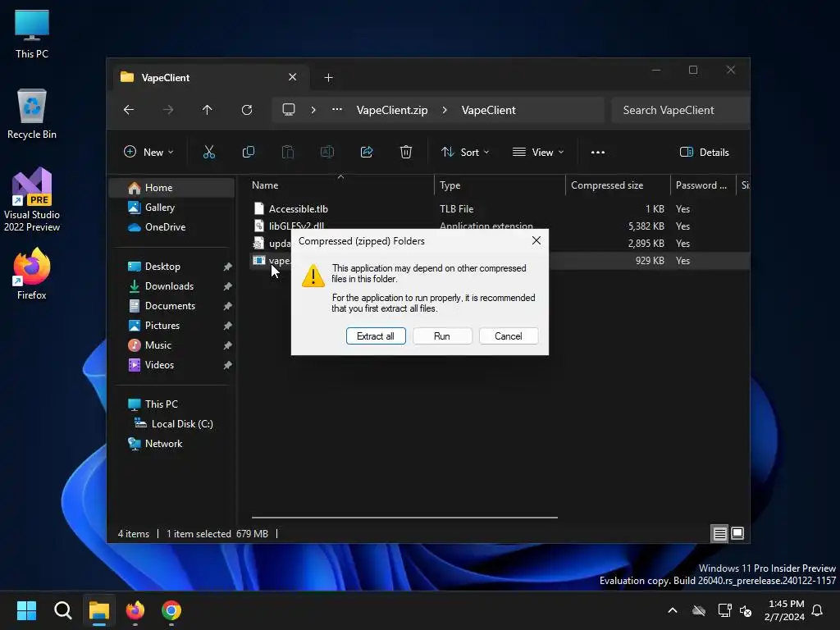Click File Explorer in taskbar
This screenshot has height=630, width=840.
[x=99, y=610]
